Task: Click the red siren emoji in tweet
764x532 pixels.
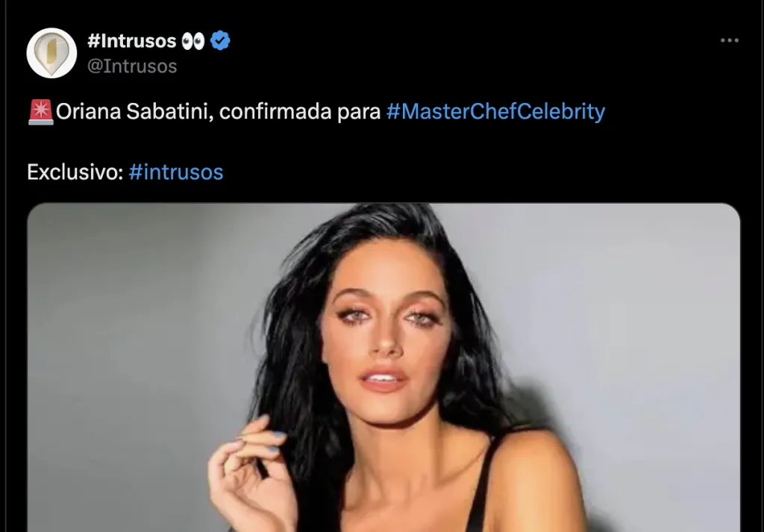Action: 41,112
